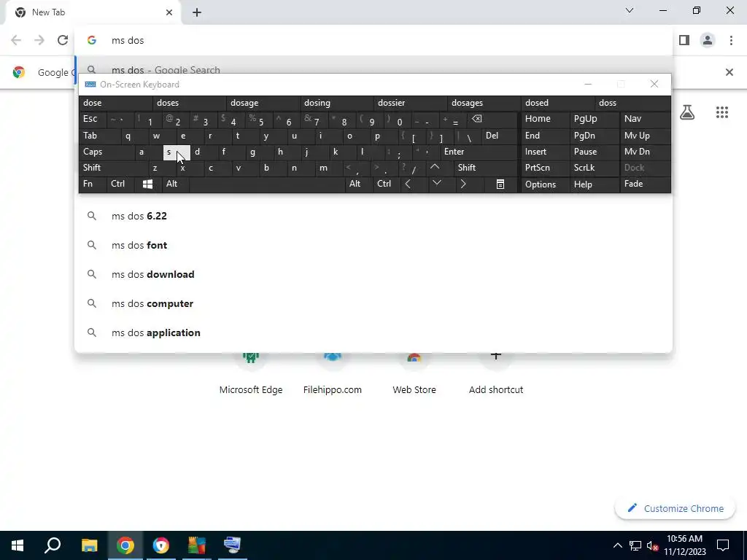The image size is (747, 560).
Task: Toggle the Caps key
Action: [x=107, y=152]
